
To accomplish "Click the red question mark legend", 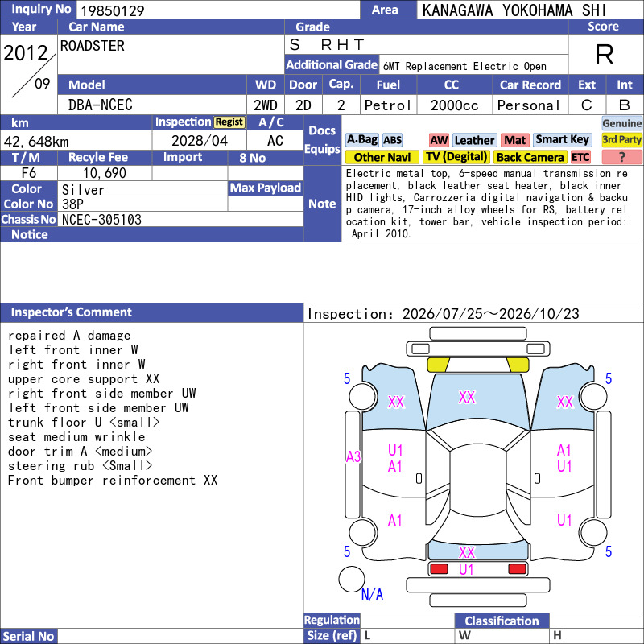I will click(x=621, y=157).
